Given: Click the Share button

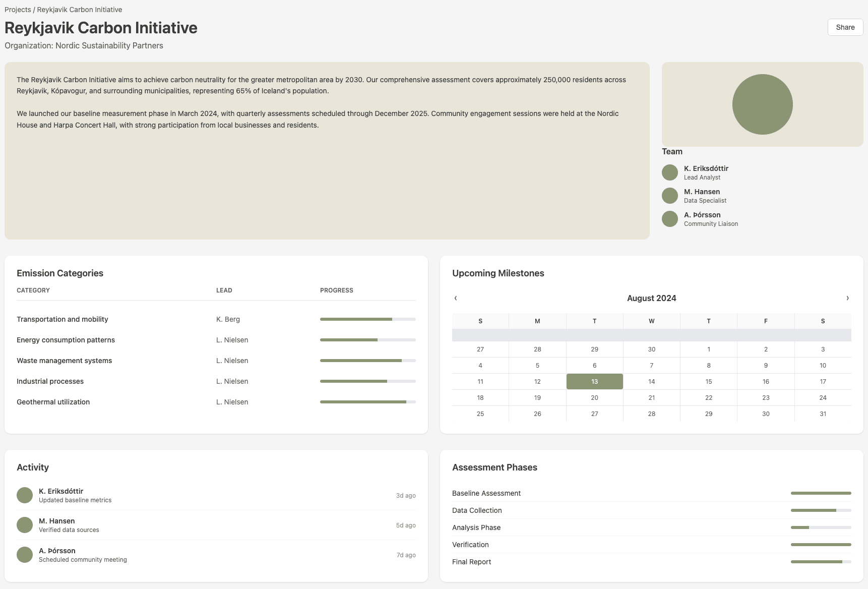Looking at the screenshot, I should click(845, 27).
